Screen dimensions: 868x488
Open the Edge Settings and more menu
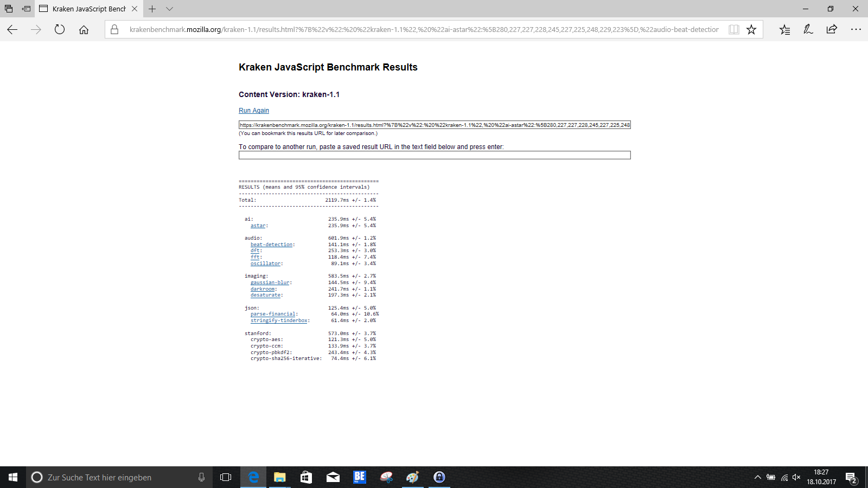(856, 30)
